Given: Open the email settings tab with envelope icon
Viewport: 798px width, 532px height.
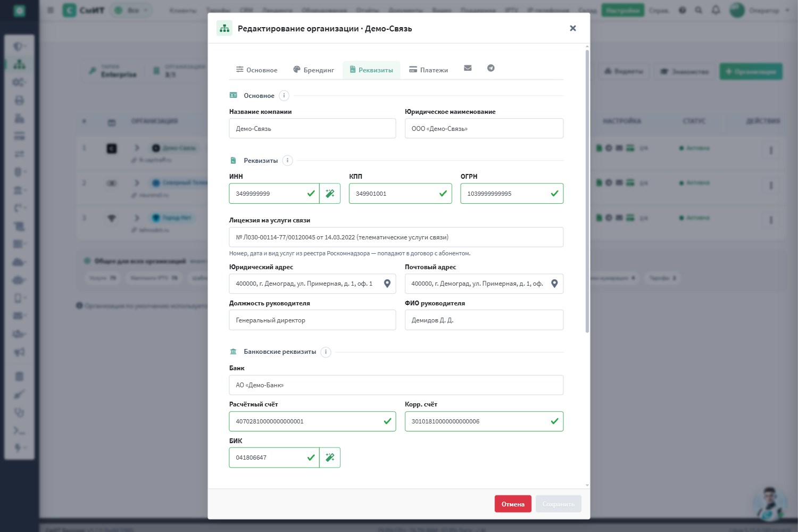Looking at the screenshot, I should (x=468, y=68).
